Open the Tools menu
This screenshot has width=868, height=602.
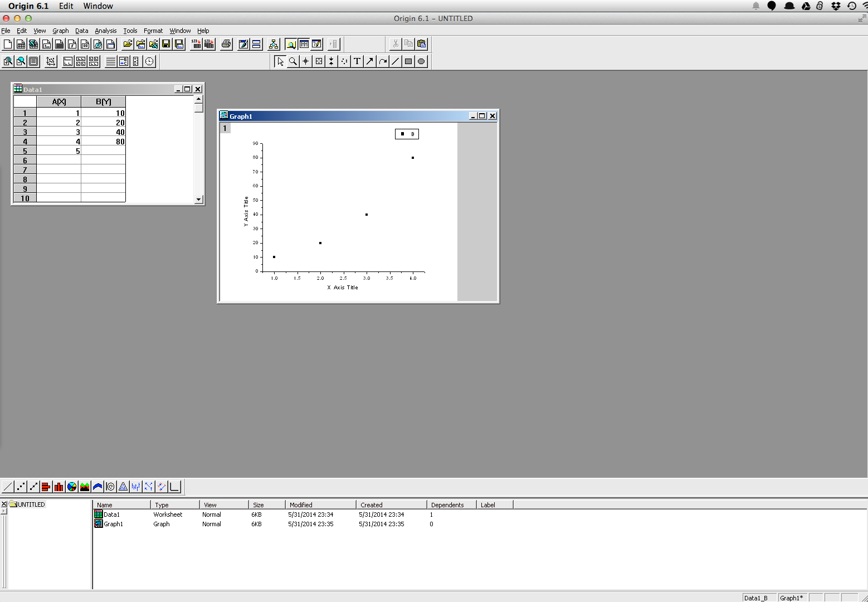coord(130,31)
